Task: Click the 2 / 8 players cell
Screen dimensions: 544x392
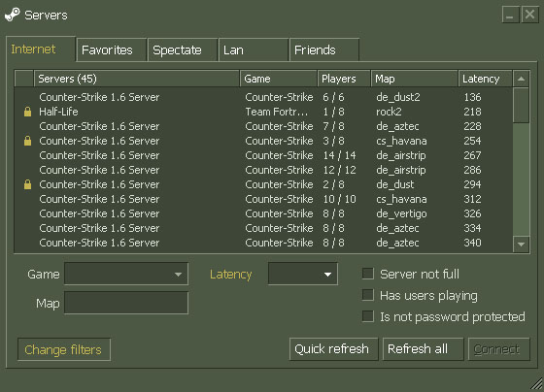Action: click(x=333, y=184)
